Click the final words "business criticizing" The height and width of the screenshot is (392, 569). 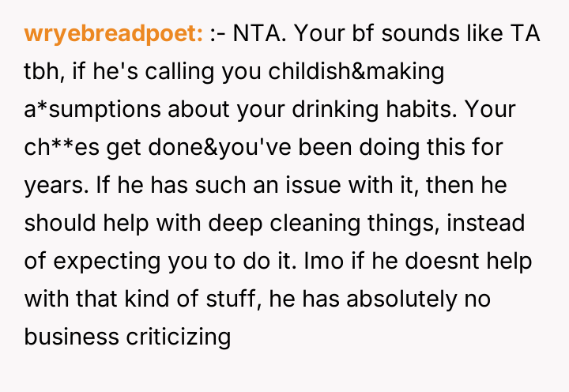point(127,334)
